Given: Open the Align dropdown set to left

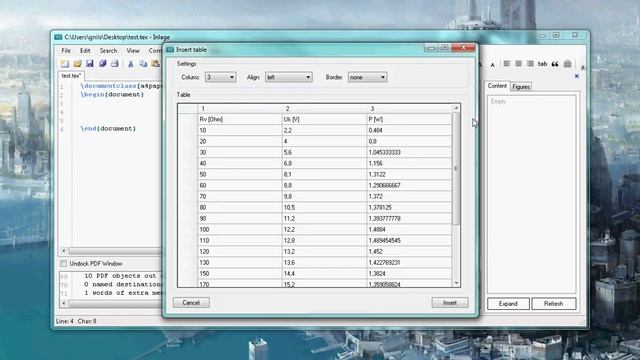Looking at the screenshot, I should click(x=289, y=77).
